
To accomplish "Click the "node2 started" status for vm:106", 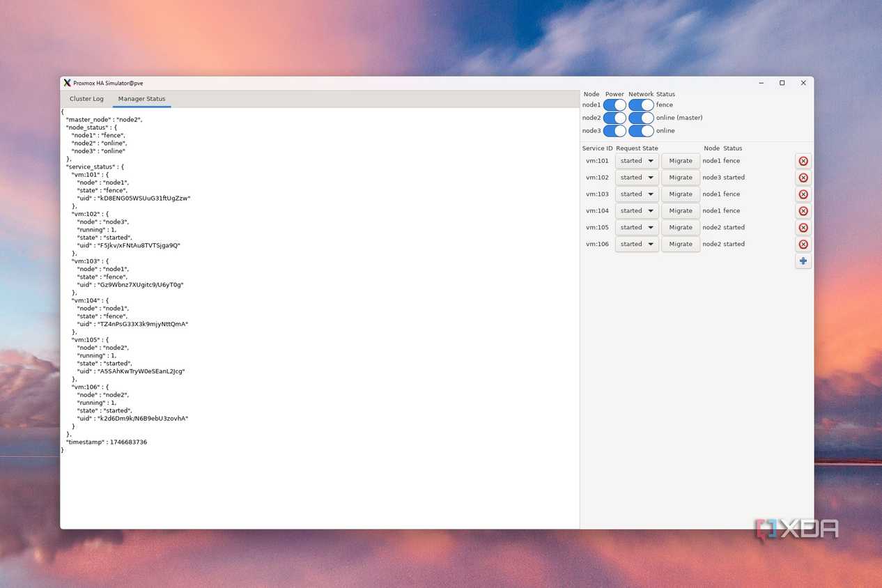I will pyautogui.click(x=724, y=245).
